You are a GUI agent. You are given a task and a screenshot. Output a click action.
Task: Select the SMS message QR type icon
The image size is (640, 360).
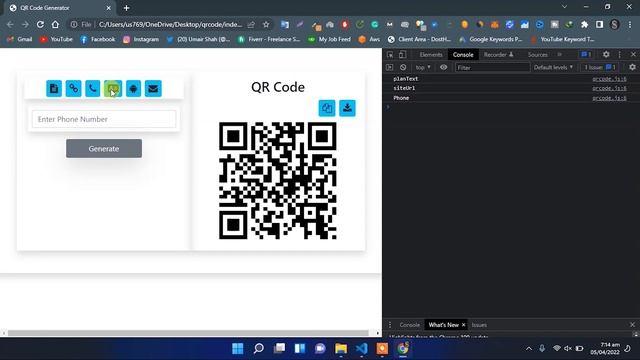pos(113,88)
